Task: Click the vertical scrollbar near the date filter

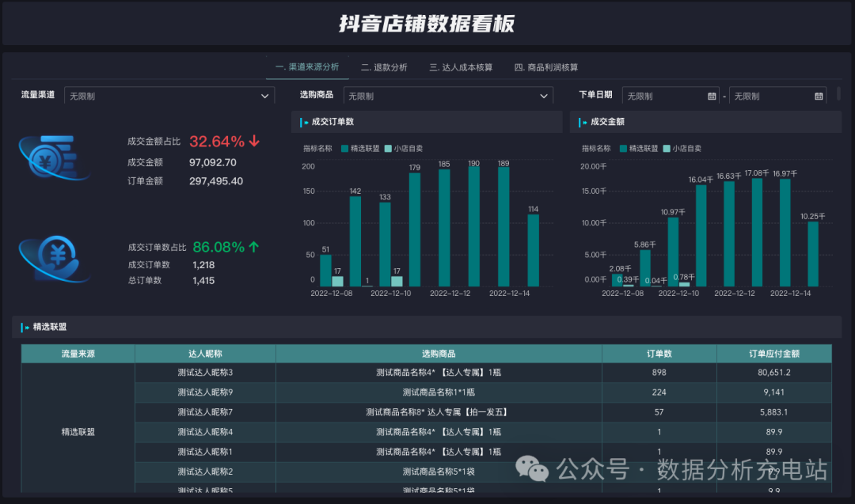Action: click(x=838, y=93)
